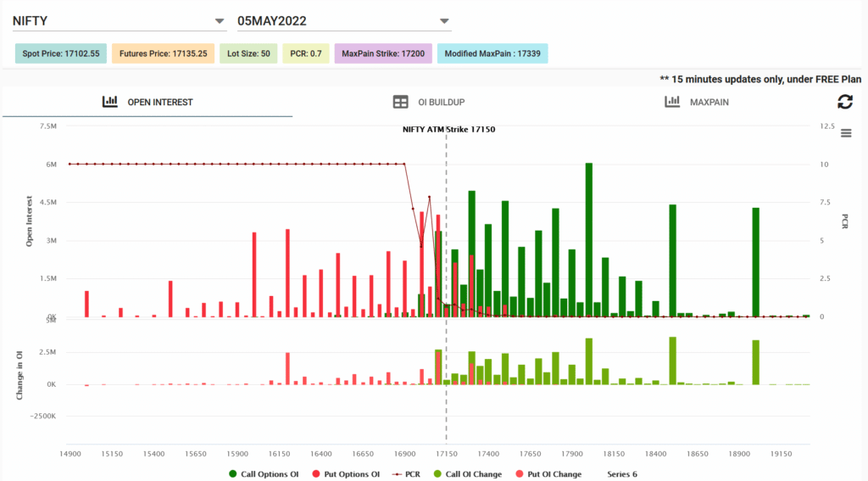Select the NIFTY symbol field

pos(119,21)
